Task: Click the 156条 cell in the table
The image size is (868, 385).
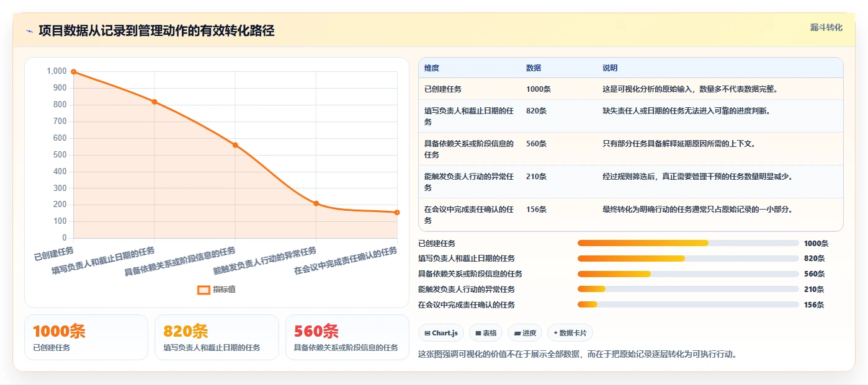Action: pyautogui.click(x=536, y=210)
